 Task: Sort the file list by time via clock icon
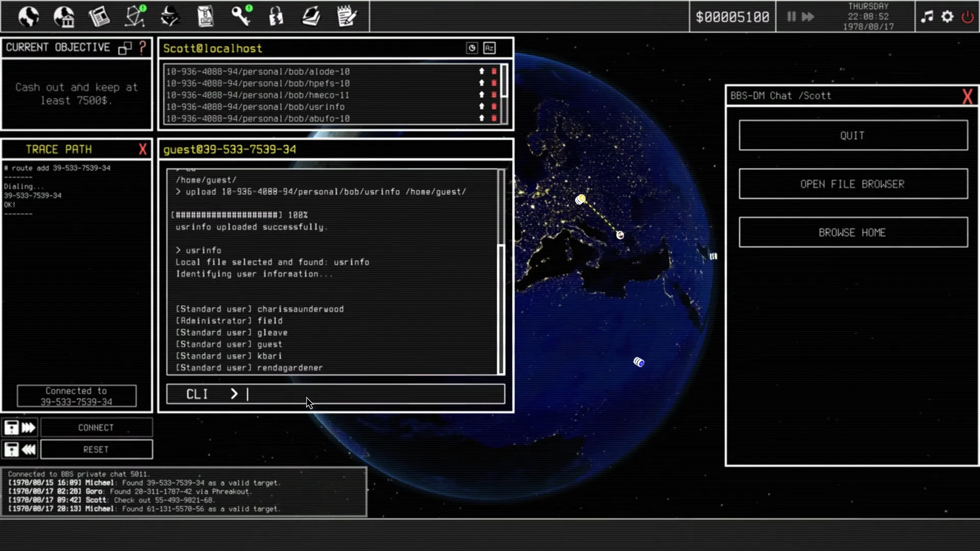[472, 48]
